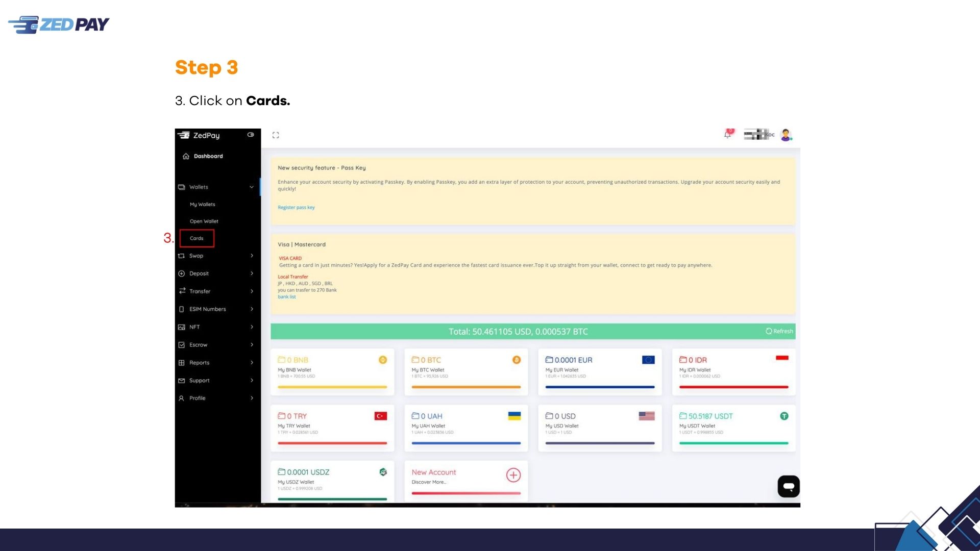The width and height of the screenshot is (980, 551).
Task: Click the EUR flag icon
Action: pos(648,360)
